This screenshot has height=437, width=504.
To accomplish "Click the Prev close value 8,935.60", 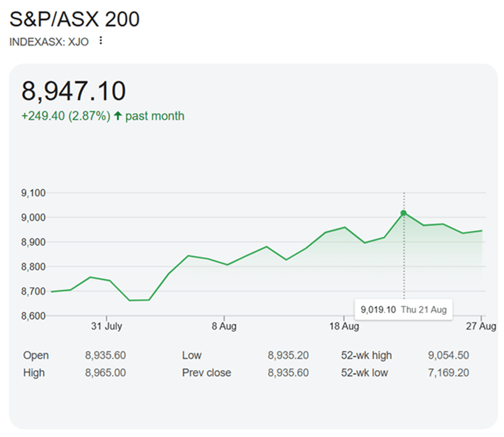I will click(288, 373).
